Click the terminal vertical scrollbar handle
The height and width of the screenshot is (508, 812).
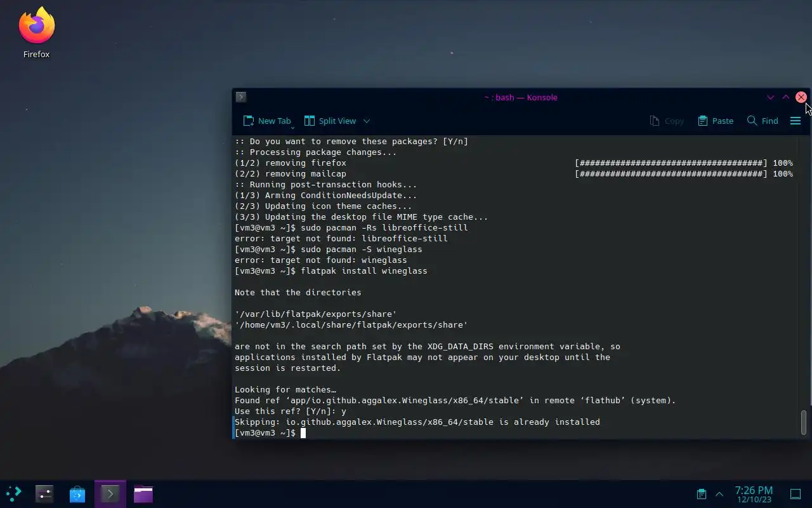[x=804, y=422]
